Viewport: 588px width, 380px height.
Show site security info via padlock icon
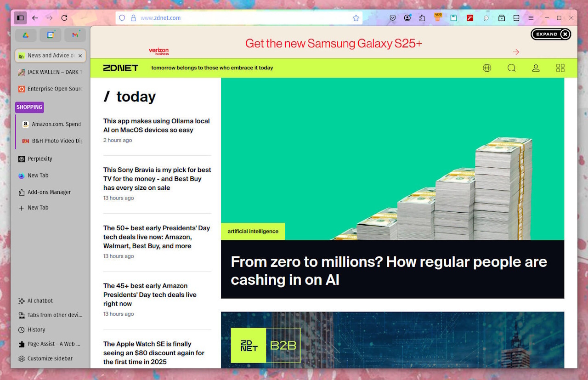133,18
